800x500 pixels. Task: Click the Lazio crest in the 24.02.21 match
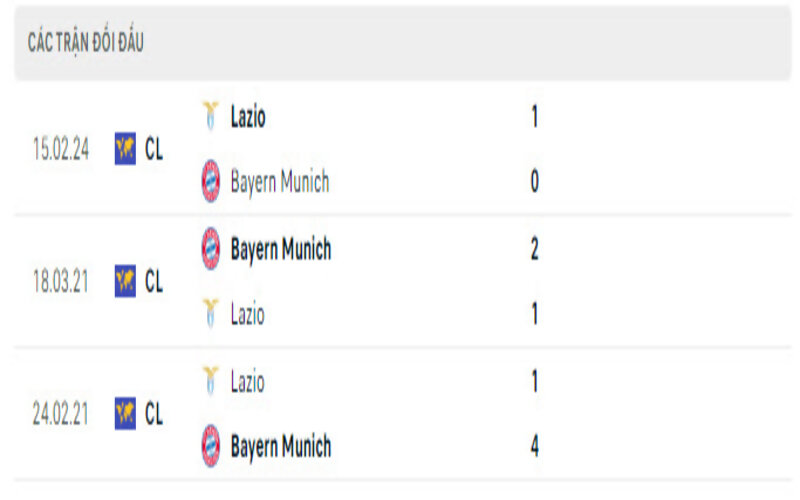210,381
